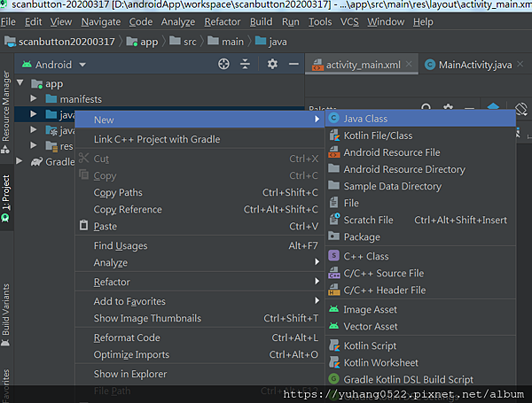Click the Android view icon in panel header
This screenshot has width=532, height=403.
coord(27,65)
